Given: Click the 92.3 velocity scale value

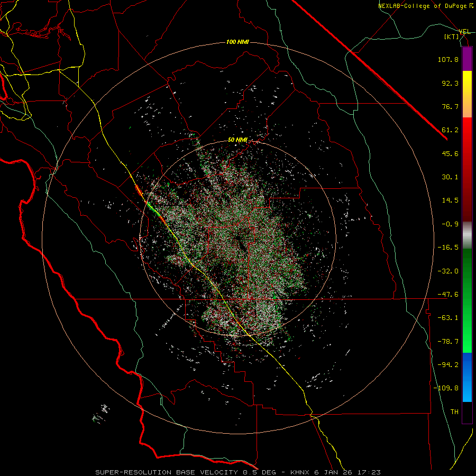Looking at the screenshot, I should click(x=450, y=83).
